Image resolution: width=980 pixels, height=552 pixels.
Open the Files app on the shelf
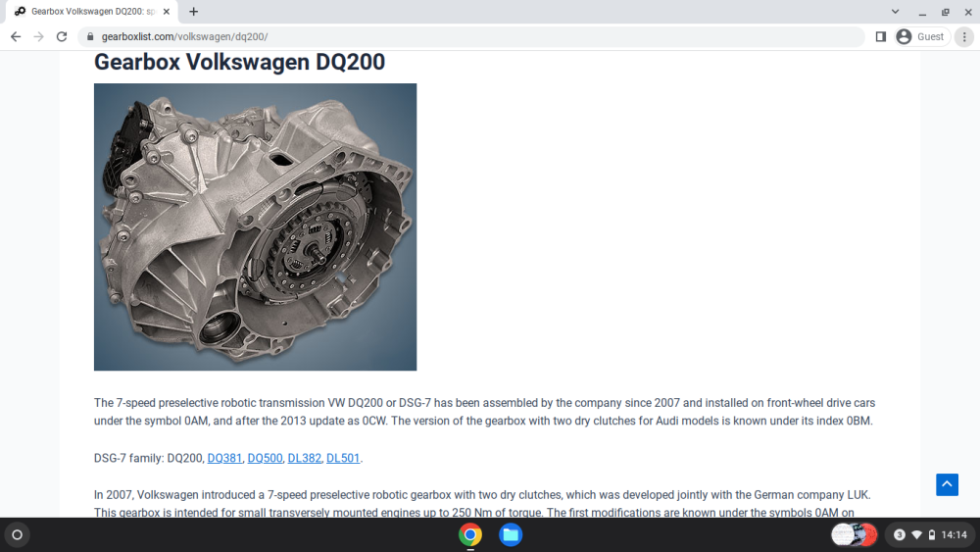point(511,535)
